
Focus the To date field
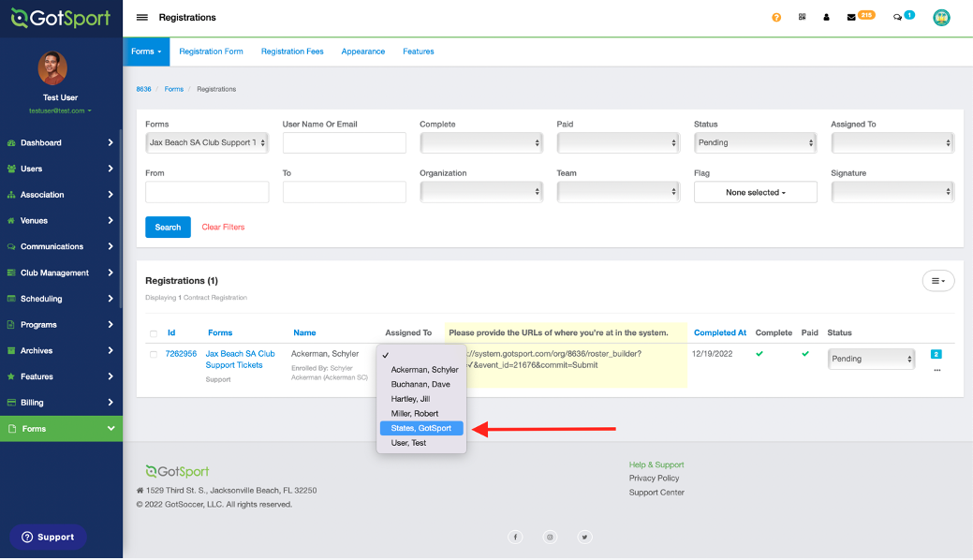click(x=345, y=192)
